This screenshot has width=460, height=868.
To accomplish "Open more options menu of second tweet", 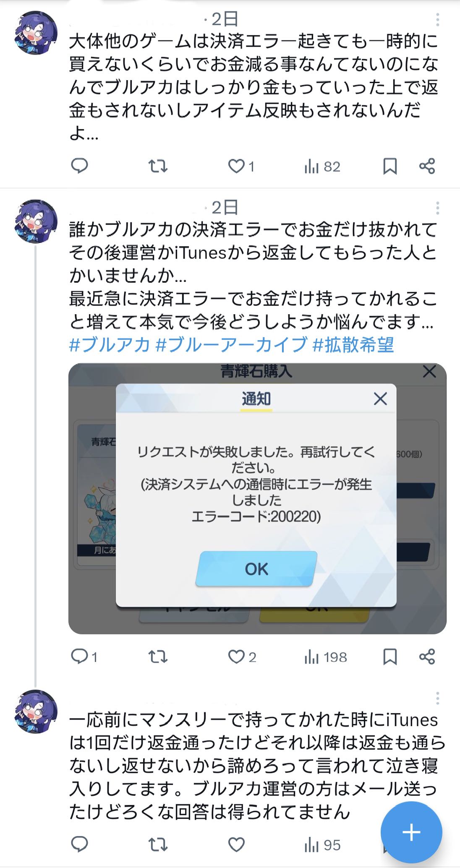I will (437, 208).
